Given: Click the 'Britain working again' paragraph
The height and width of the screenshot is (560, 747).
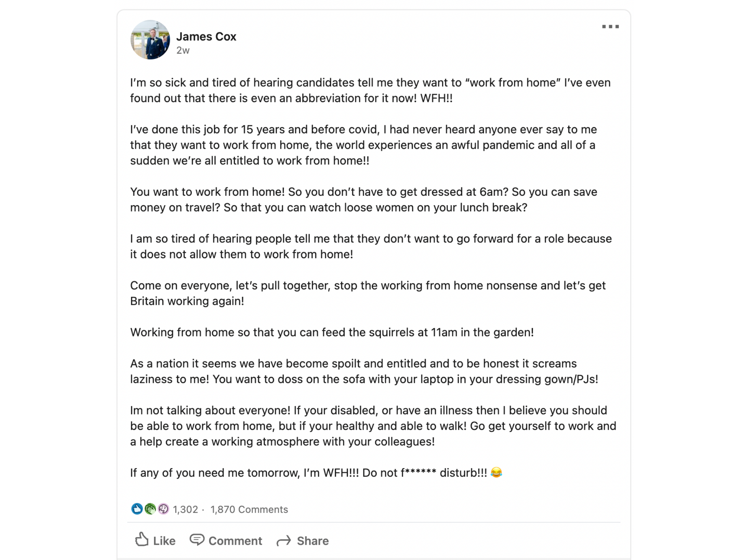Looking at the screenshot, I should (x=368, y=293).
